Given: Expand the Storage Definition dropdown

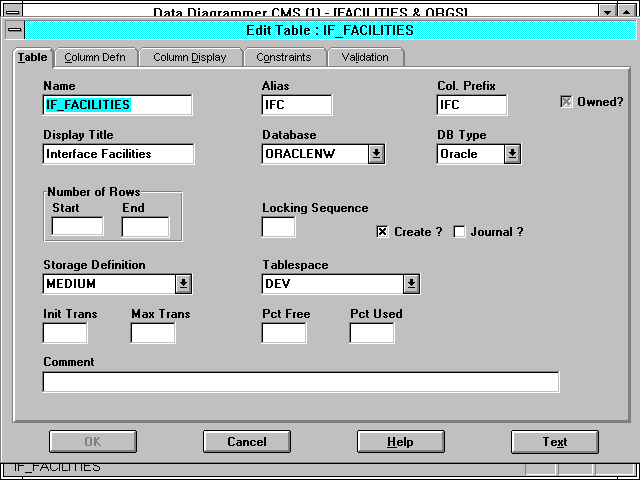Looking at the screenshot, I should click(x=183, y=284).
